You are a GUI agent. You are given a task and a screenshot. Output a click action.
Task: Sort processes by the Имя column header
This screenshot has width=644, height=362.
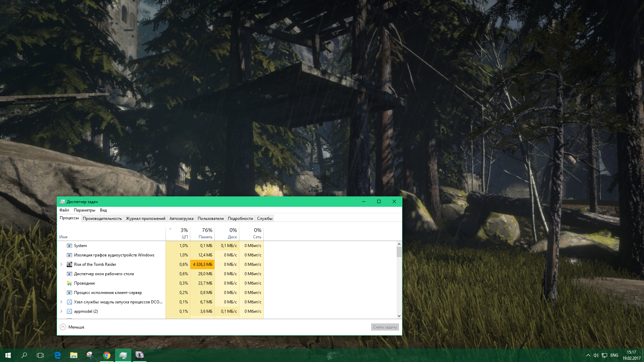point(111,234)
